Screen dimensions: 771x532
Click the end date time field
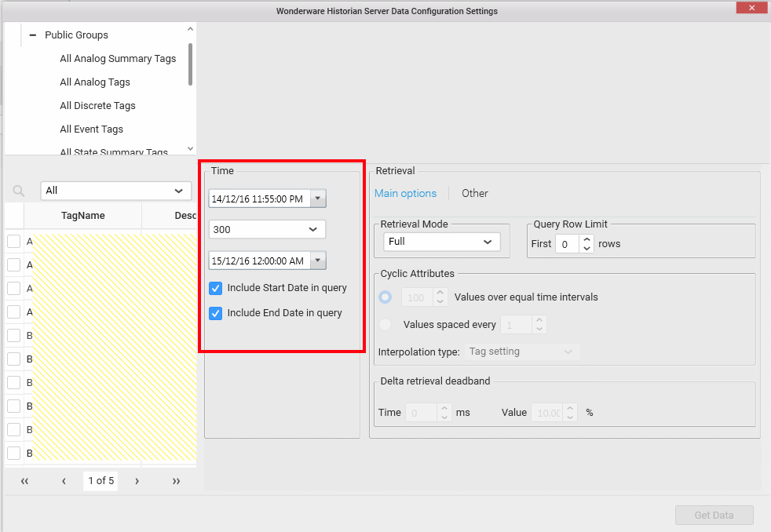(260, 261)
